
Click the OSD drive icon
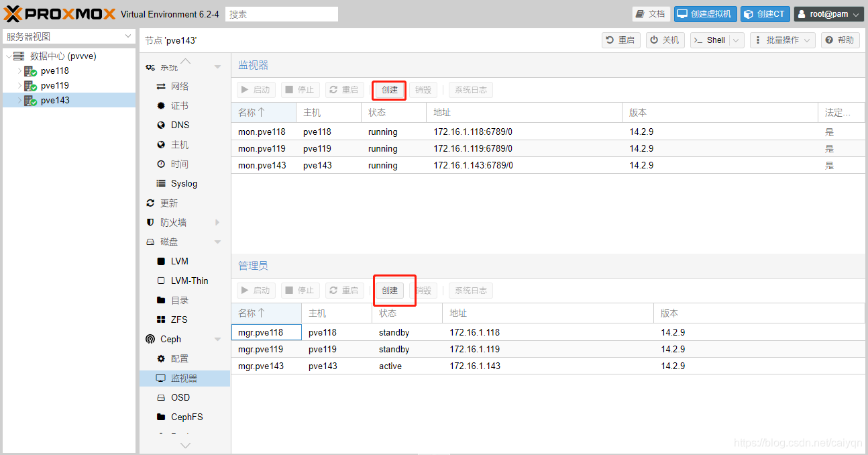pyautogui.click(x=161, y=398)
